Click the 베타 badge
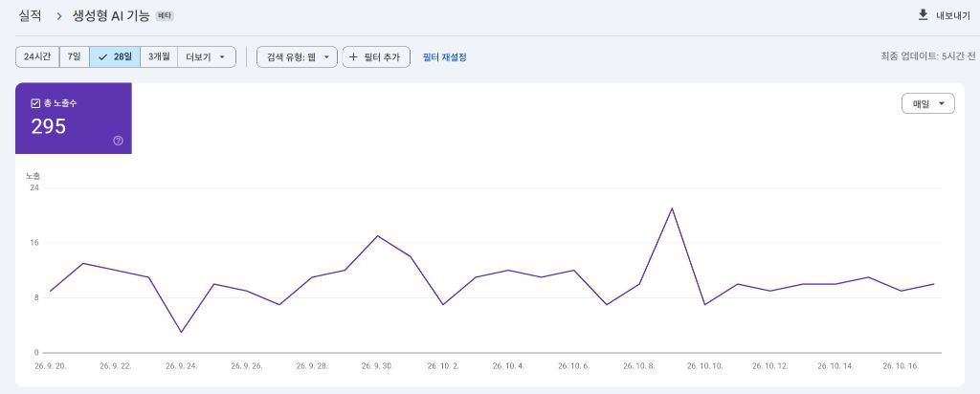Viewport: 980px width, 394px height. [x=165, y=16]
